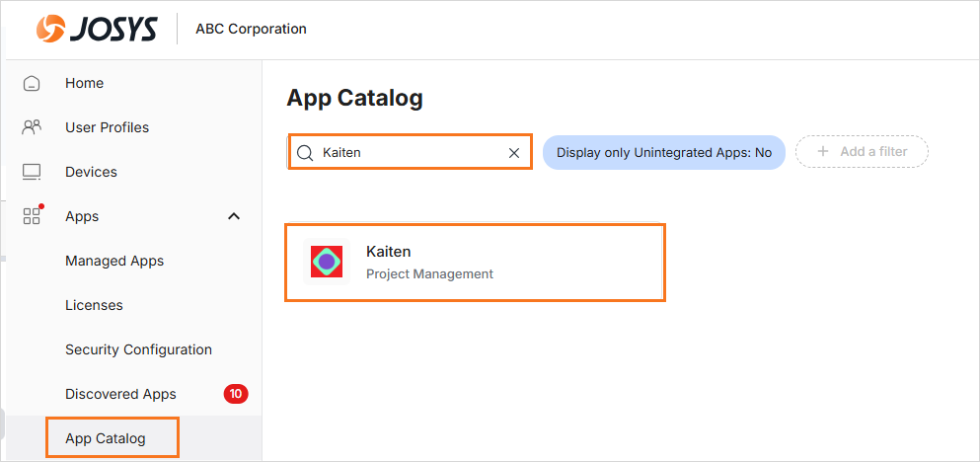Viewport: 980px width, 462px height.
Task: Open the Home menu item
Action: pyautogui.click(x=84, y=83)
